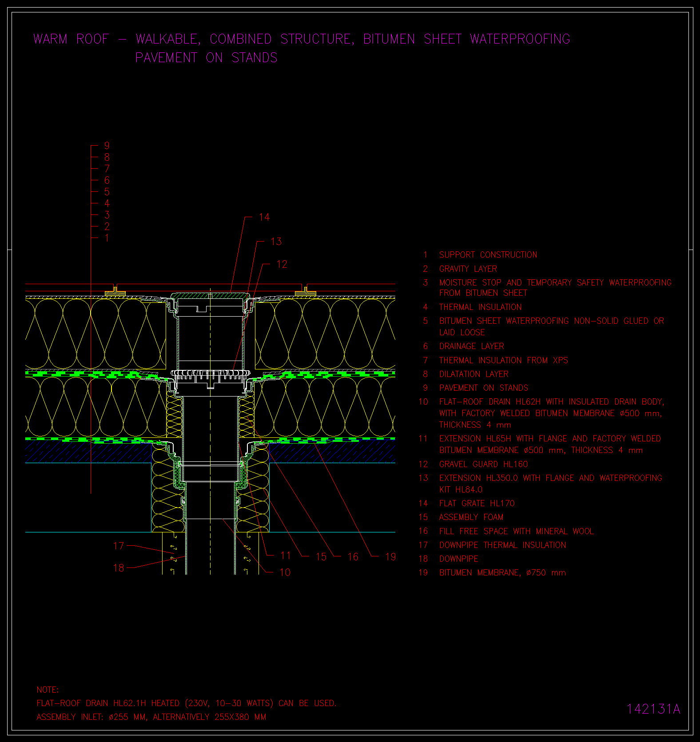Select legend text 'EXTENSION HL65H WITH FLANGE AND FACTORY WELDED'
Image resolution: width=700 pixels, height=742 pixels.
[x=550, y=439]
